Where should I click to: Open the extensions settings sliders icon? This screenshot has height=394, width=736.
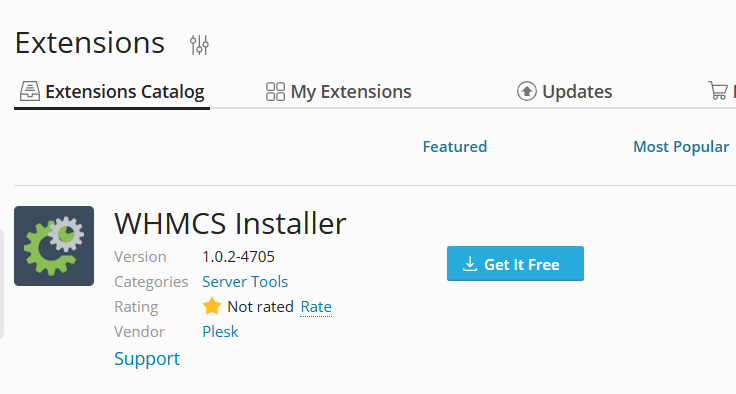point(199,45)
